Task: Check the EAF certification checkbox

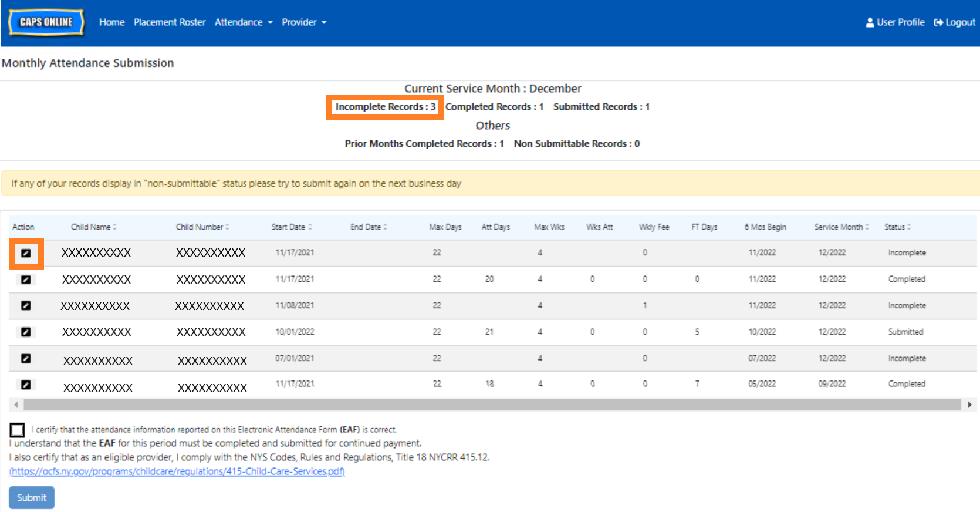Action: (17, 430)
